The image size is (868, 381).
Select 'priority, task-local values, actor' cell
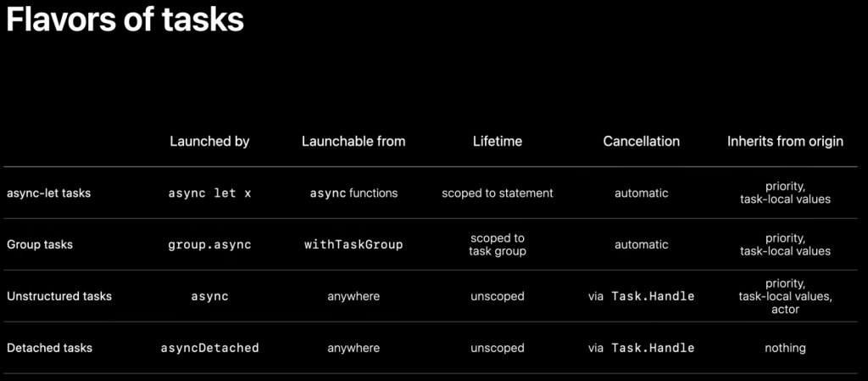[786, 296]
